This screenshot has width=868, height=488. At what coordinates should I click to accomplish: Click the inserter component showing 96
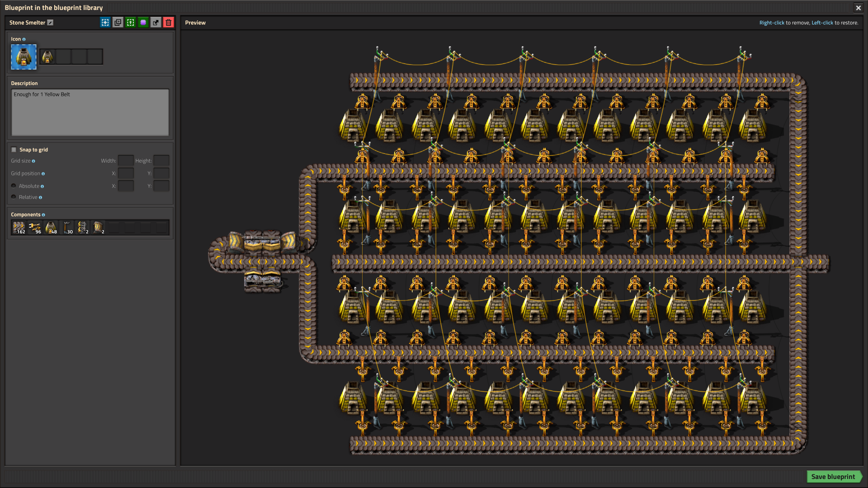click(35, 228)
